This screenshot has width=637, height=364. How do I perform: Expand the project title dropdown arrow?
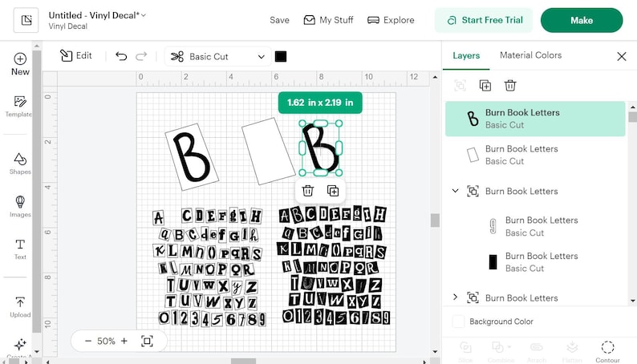144,15
